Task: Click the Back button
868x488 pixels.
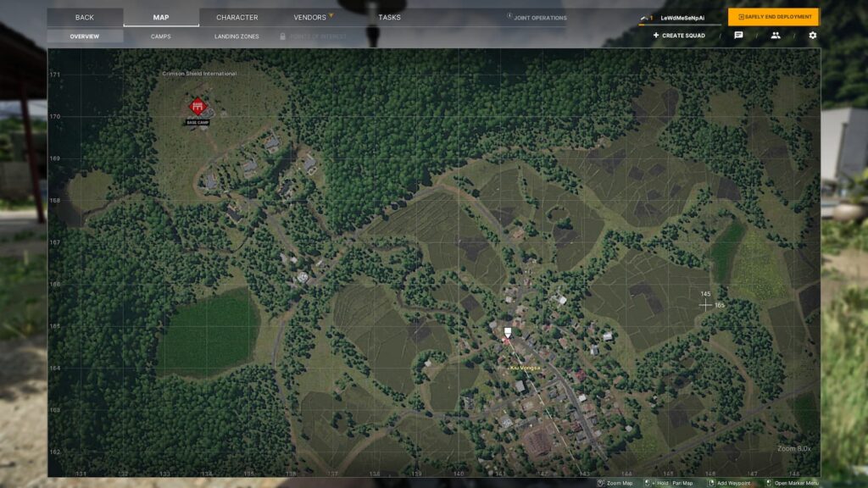Action: (85, 17)
